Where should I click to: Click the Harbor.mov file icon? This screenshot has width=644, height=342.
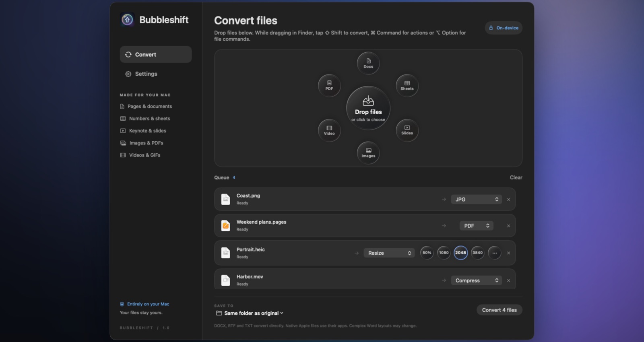click(226, 280)
